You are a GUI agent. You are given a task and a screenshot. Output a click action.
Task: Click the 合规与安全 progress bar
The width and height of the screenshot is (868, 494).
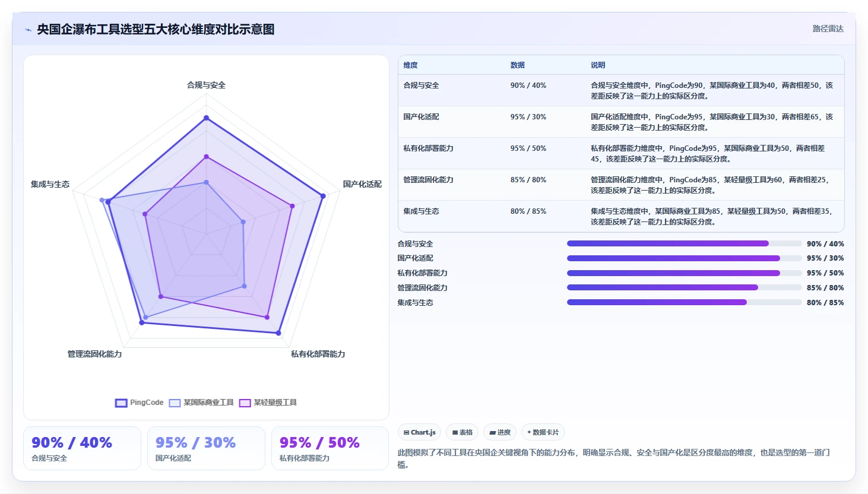pyautogui.click(x=684, y=243)
